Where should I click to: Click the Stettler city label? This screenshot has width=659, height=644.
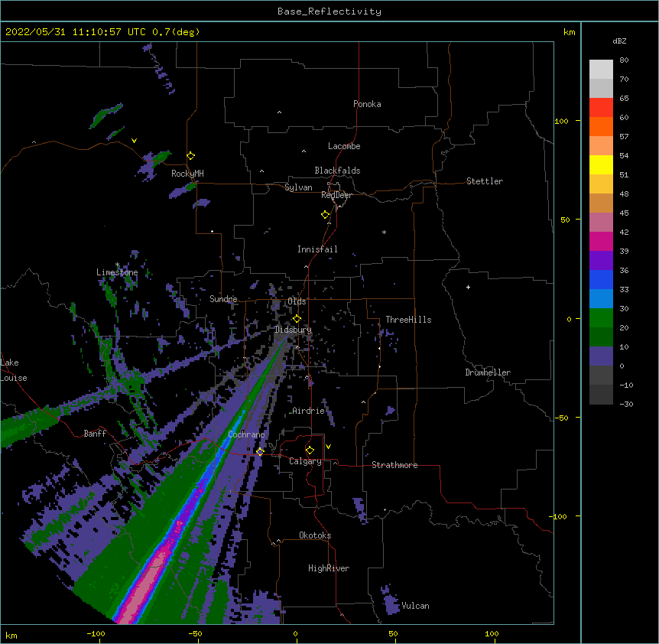[485, 181]
